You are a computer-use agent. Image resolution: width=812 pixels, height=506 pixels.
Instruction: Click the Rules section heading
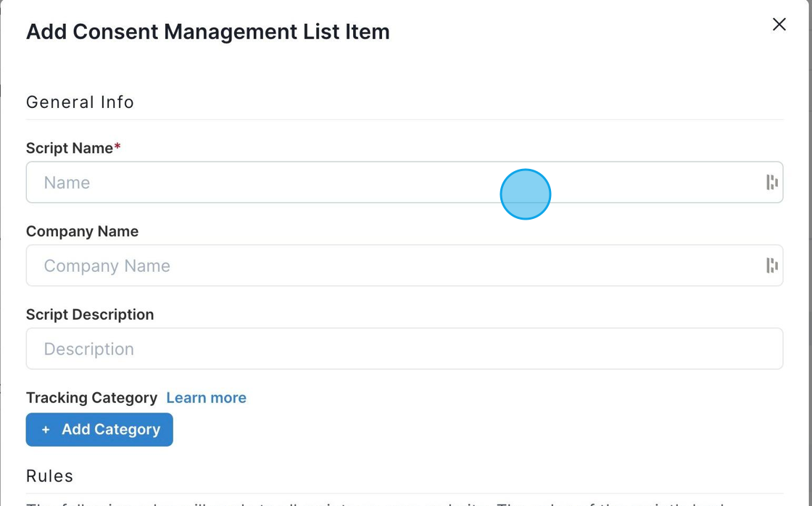50,476
